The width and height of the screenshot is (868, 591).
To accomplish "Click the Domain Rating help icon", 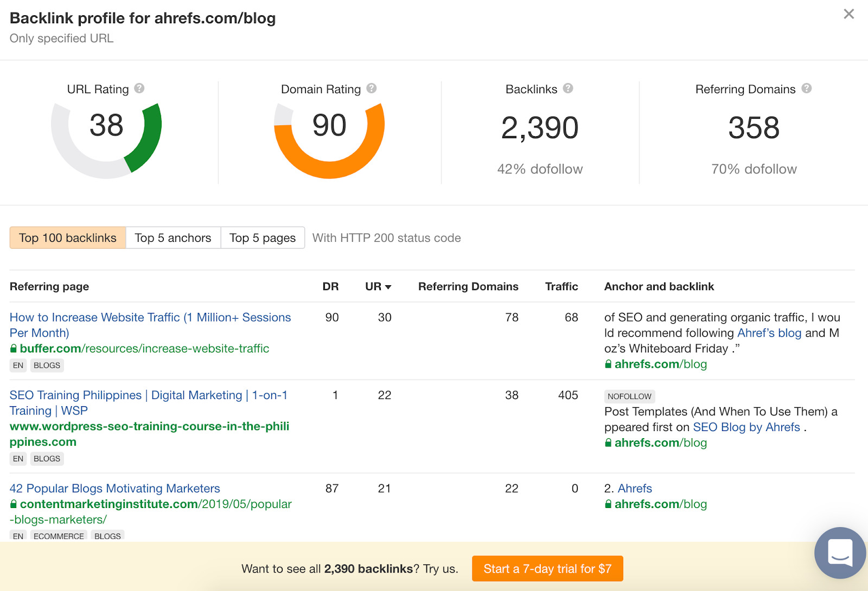I will tap(372, 88).
